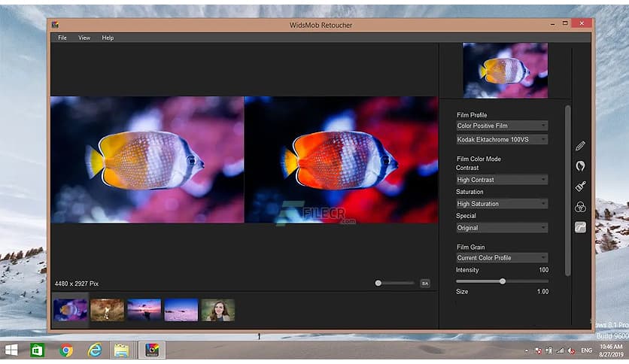Screen dimensions: 629x364
Task: Open the Color Positive Film dropdown
Action: click(502, 126)
